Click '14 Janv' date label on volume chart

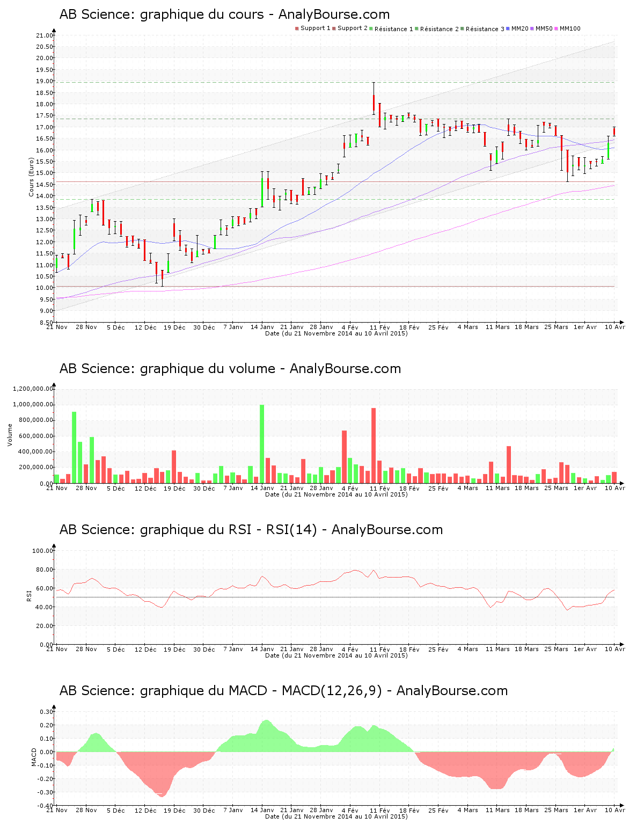[262, 488]
